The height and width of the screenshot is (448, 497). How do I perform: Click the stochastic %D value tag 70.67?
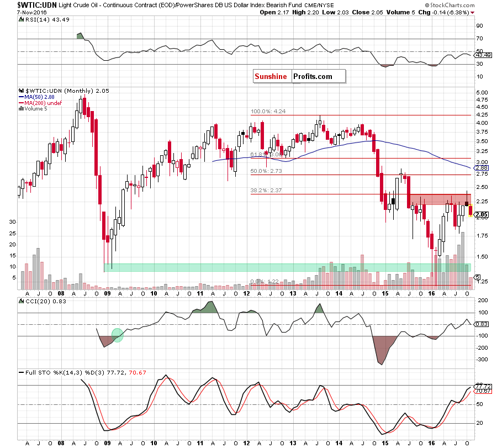point(484,391)
